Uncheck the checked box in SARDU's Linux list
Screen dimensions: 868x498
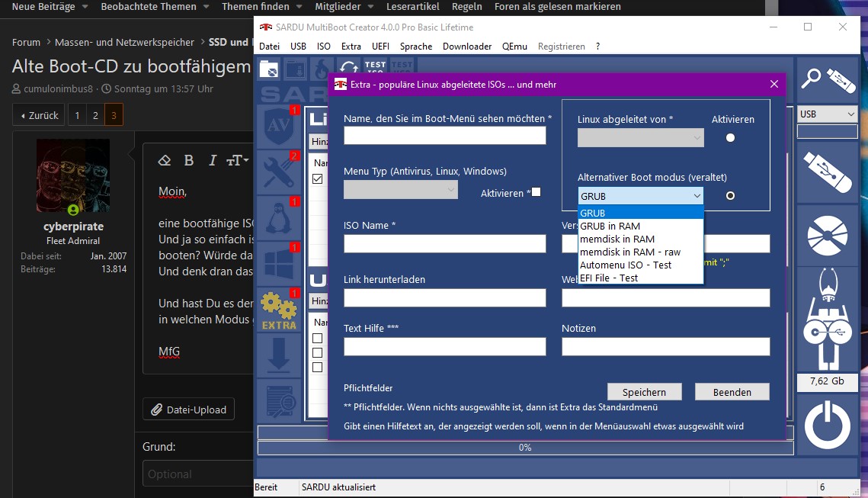coord(317,179)
